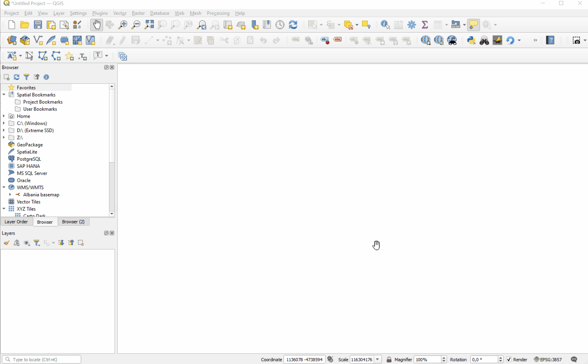Toggle the Render checkbox
This screenshot has width=588, height=364.
coord(509,360)
